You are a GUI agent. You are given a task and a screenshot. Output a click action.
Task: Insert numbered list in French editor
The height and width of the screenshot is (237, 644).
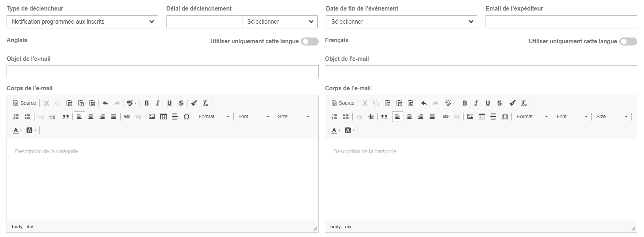334,116
